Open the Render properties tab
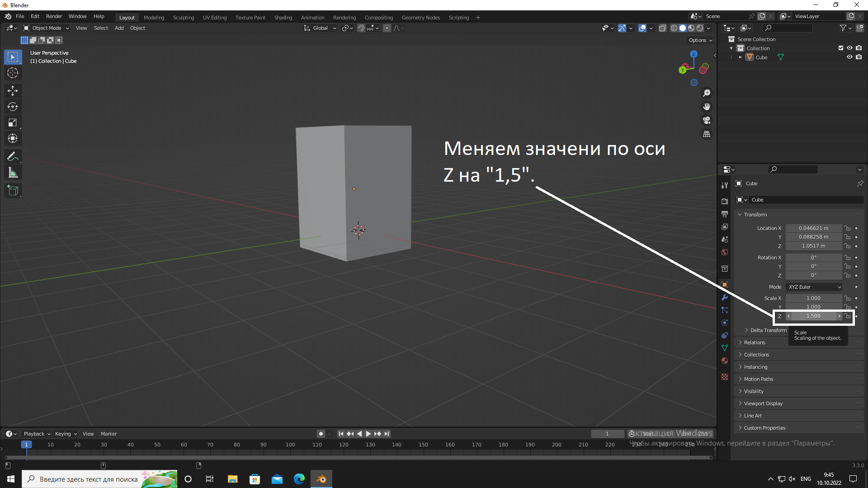The width and height of the screenshot is (868, 488). click(725, 201)
